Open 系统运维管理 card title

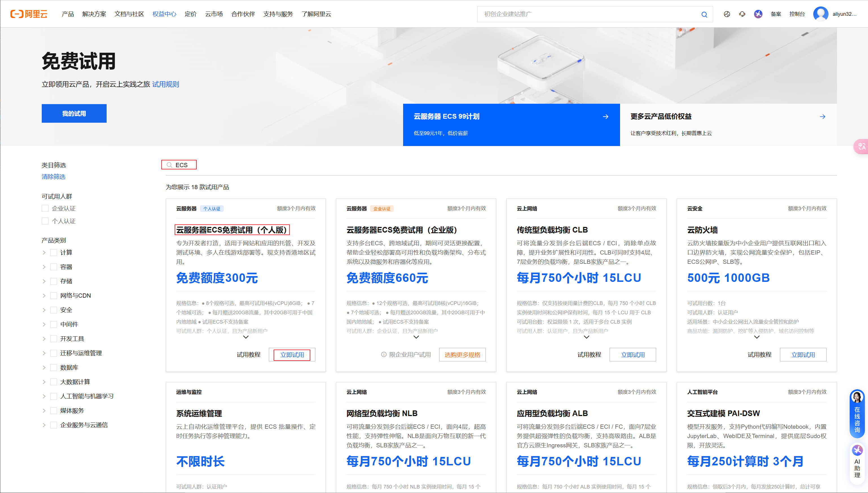tap(199, 414)
